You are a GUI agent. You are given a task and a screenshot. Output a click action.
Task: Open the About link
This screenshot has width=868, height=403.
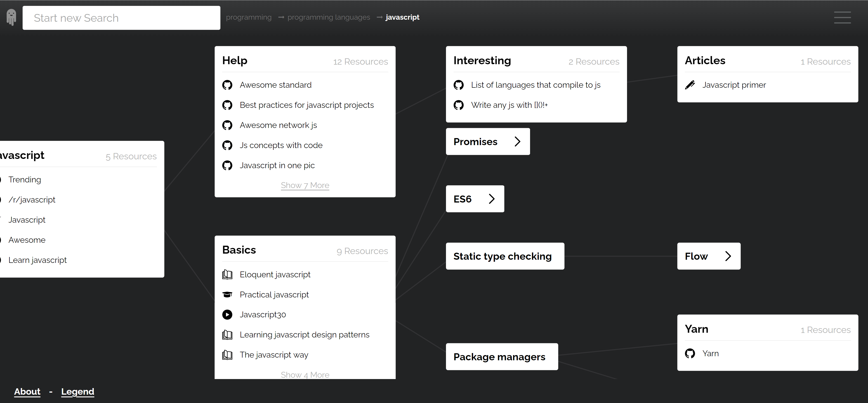click(27, 391)
